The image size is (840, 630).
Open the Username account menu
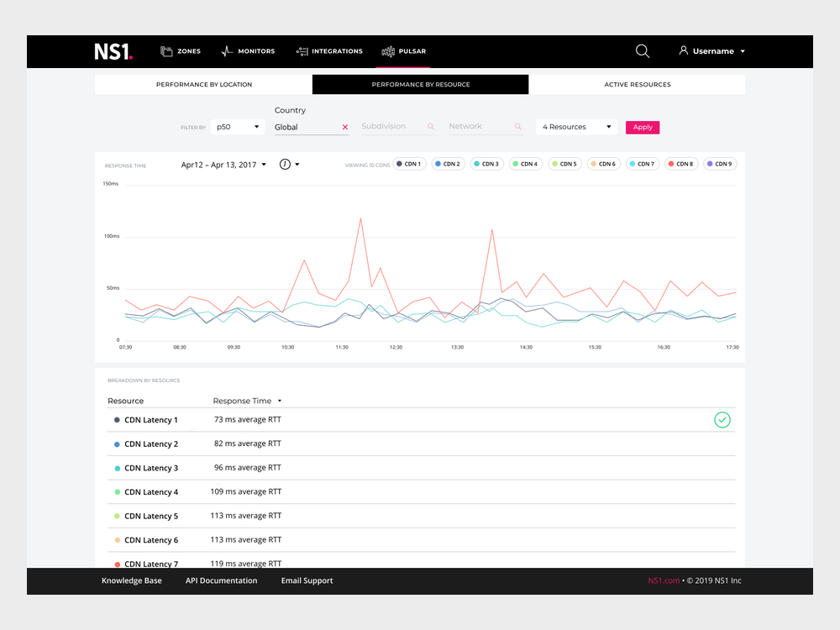[x=712, y=51]
